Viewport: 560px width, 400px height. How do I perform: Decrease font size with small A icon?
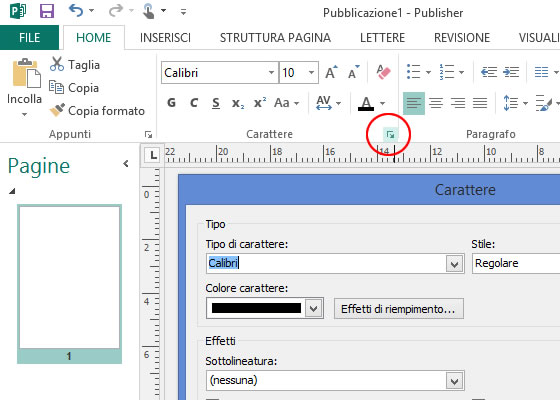(x=354, y=72)
